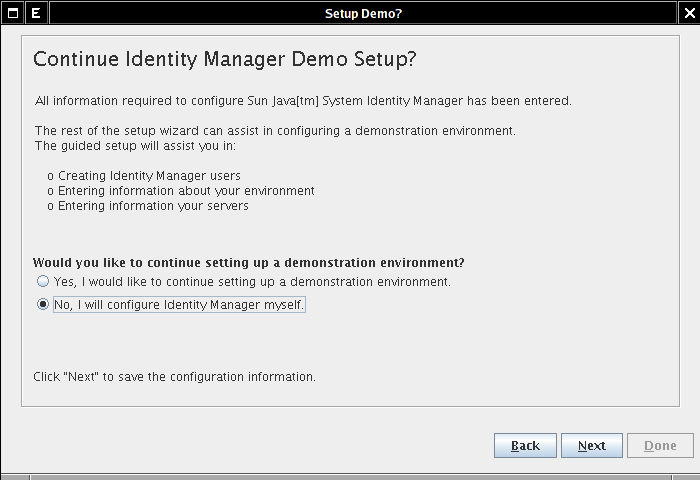Viewport: 700px width, 480px height.
Task: Click empty area left of the Back button
Action: tap(250, 446)
